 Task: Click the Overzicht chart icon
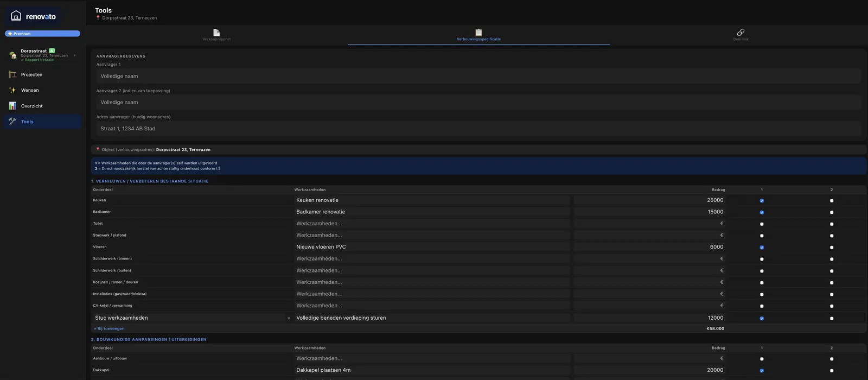pyautogui.click(x=12, y=106)
